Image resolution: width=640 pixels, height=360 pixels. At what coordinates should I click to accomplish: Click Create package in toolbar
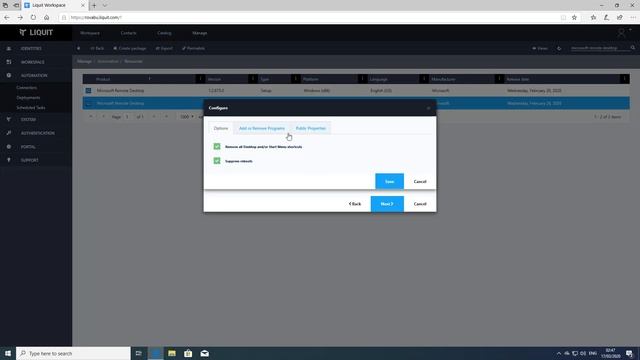(130, 48)
